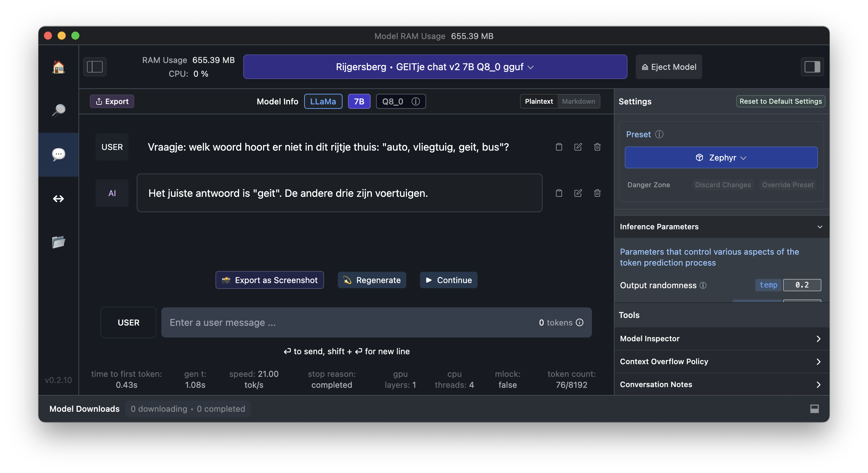Open the loaded model selection dropdown
868x473 pixels.
[435, 67]
